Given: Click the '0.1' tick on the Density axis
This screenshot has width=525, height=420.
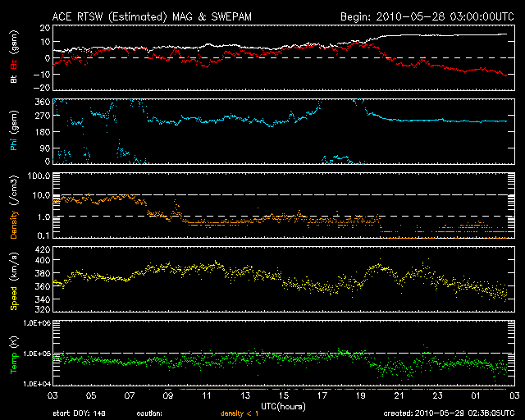Looking at the screenshot, I should (x=43, y=235).
